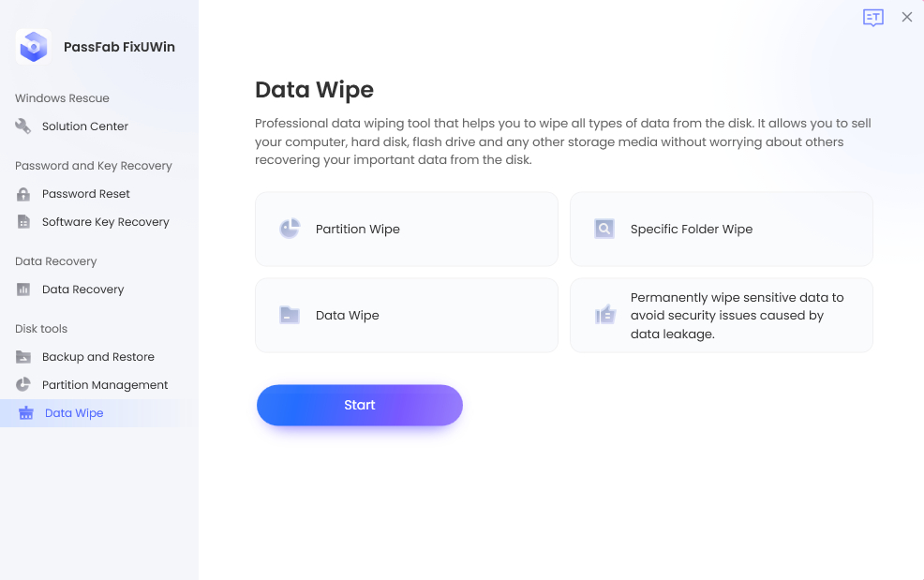Click the Partition Management pie-chart icon
Screen dimensions: 924x580
pyautogui.click(x=24, y=384)
